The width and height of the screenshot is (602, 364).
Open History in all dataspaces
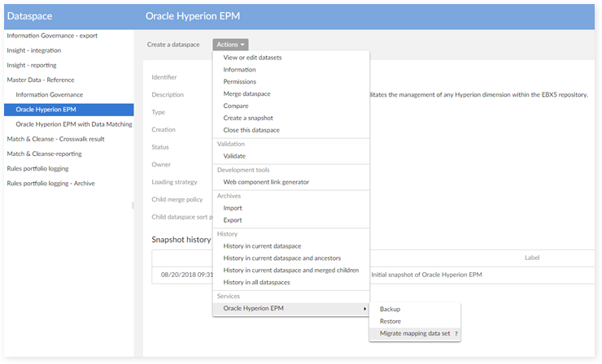256,282
